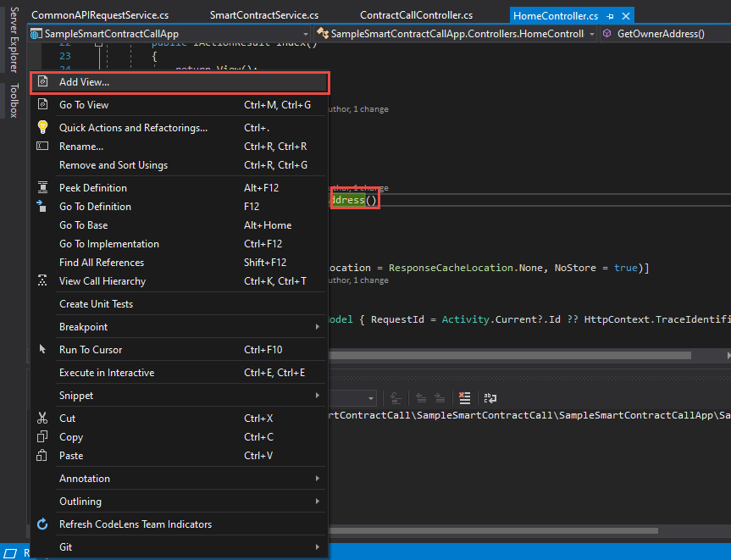Click the Peek Definition icon
This screenshot has width=731, height=560.
pos(42,187)
